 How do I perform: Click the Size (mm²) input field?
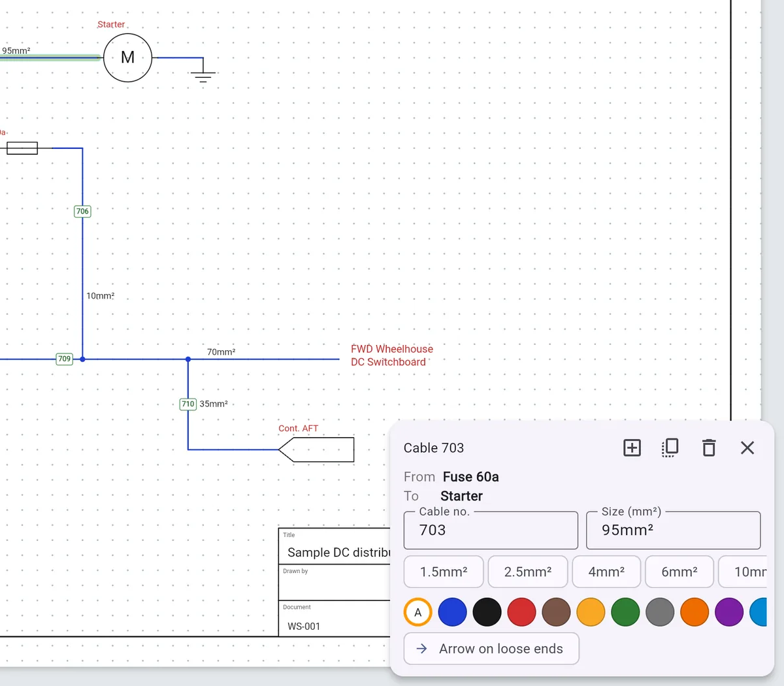tap(674, 530)
